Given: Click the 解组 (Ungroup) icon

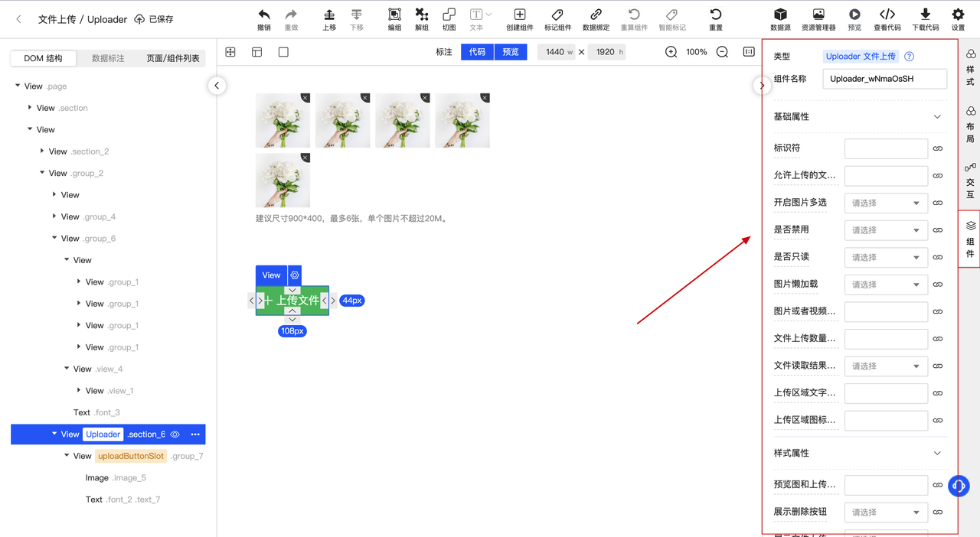Looking at the screenshot, I should point(422,15).
